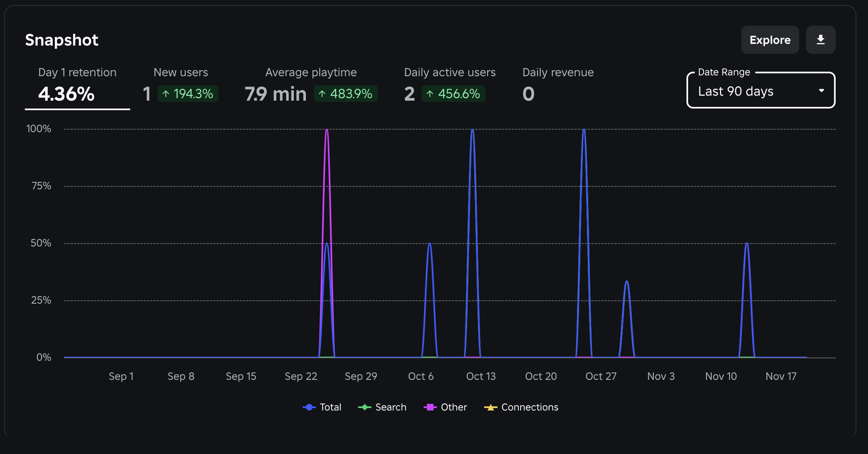Image resolution: width=868 pixels, height=454 pixels.
Task: Click the download icon button
Action: (820, 40)
